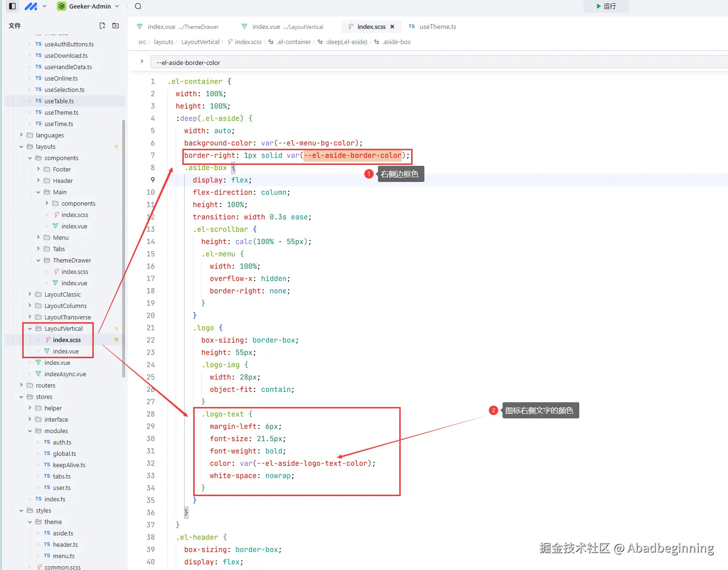Open useOnline.ts file
Image resolution: width=728 pixels, height=570 pixels.
tap(61, 78)
